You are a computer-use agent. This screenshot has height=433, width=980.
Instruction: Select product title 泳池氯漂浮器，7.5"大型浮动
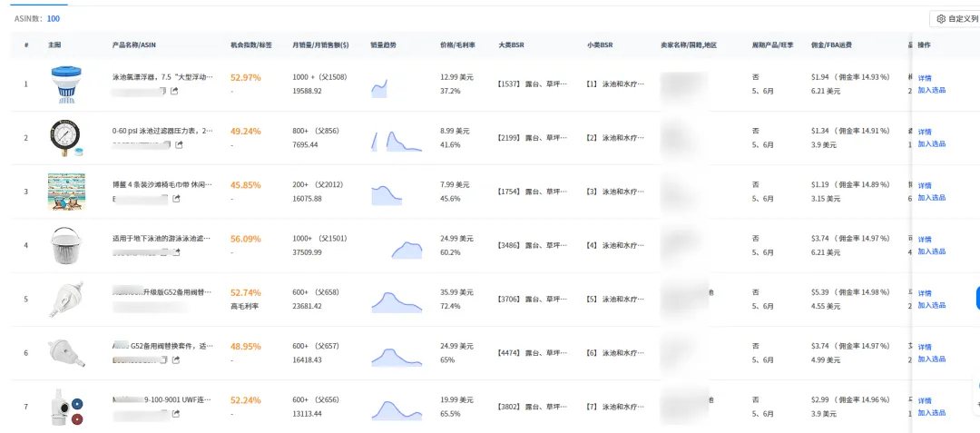click(x=162, y=77)
